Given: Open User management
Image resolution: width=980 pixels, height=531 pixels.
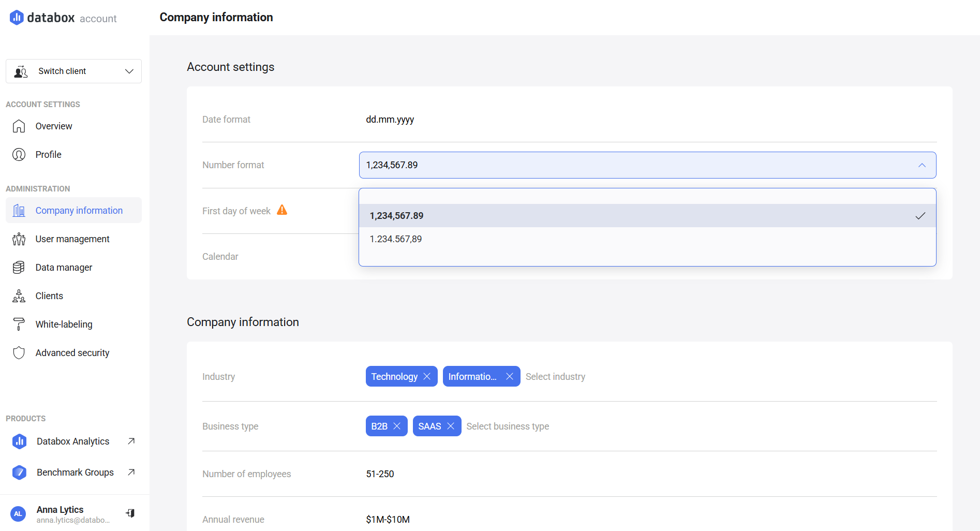Looking at the screenshot, I should pos(72,239).
